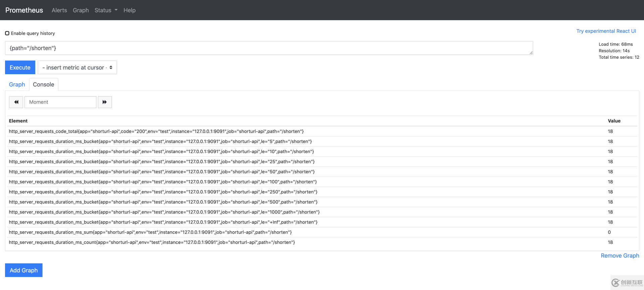Run query with Execute button
This screenshot has height=290, width=644.
[x=20, y=67]
